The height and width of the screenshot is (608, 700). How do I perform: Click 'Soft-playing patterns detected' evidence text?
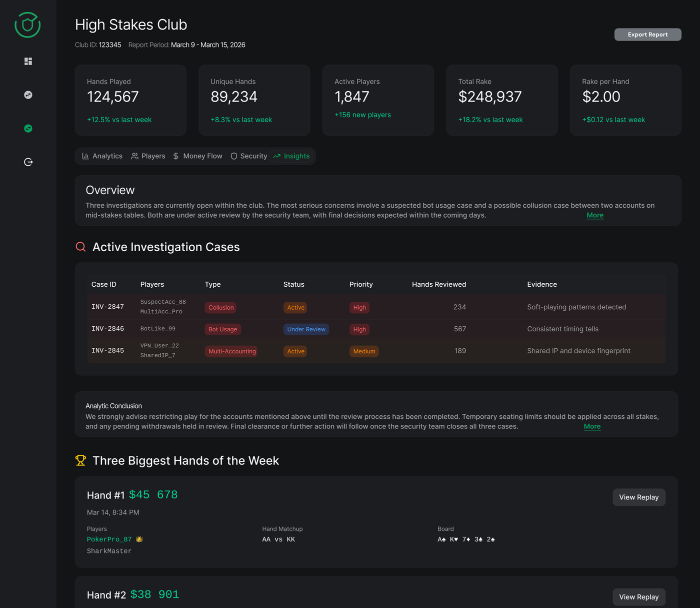tap(576, 307)
